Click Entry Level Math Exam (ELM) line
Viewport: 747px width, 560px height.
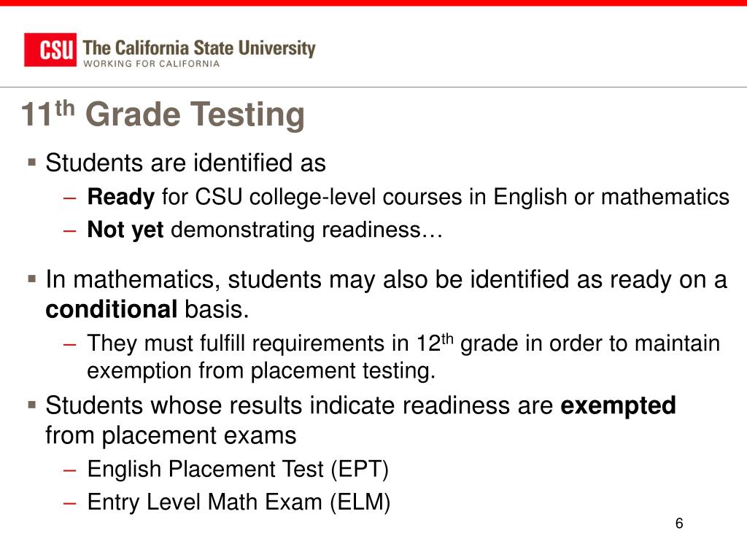[x=239, y=502]
